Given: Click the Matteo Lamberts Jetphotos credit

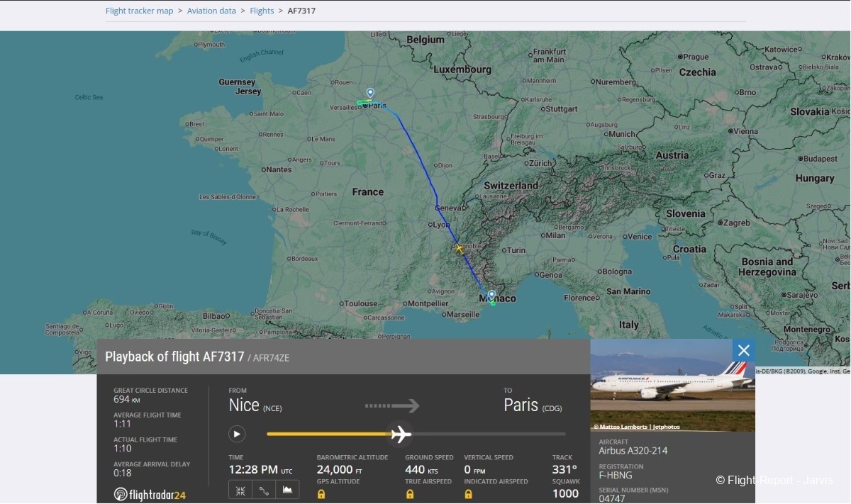Looking at the screenshot, I should coord(637,427).
